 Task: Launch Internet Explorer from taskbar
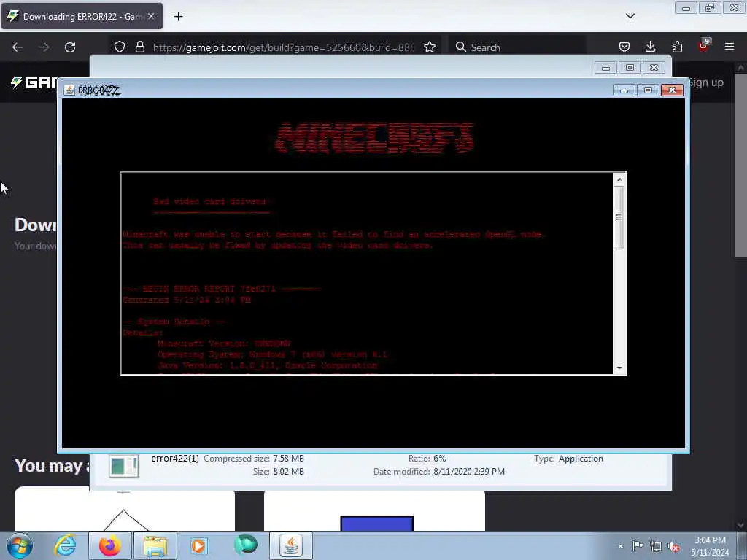(x=65, y=545)
